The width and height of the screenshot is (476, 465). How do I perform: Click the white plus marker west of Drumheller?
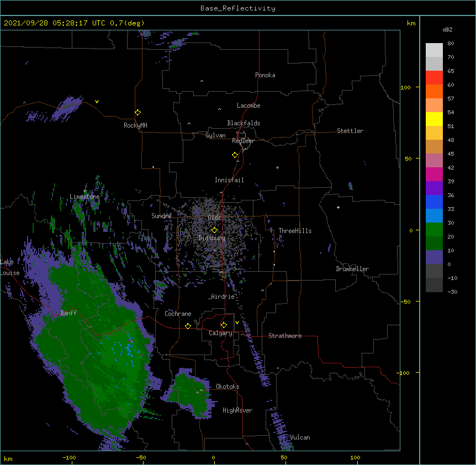(338, 207)
